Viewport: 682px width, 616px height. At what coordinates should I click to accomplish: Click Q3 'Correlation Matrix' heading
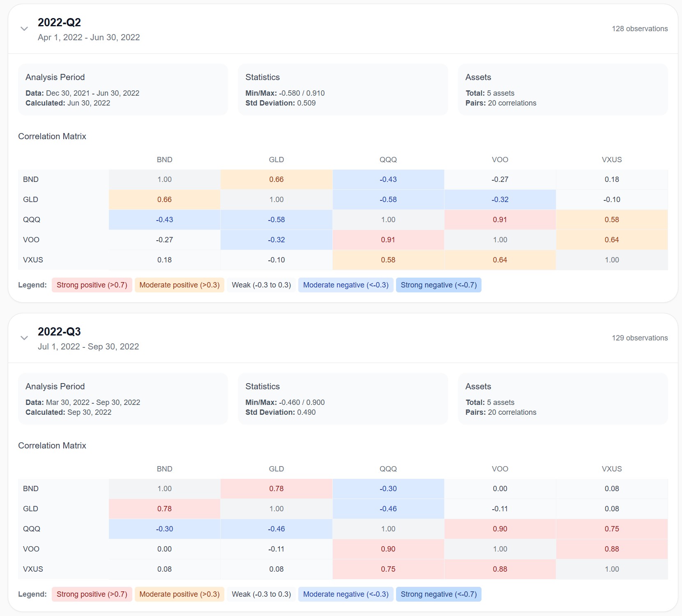52,446
